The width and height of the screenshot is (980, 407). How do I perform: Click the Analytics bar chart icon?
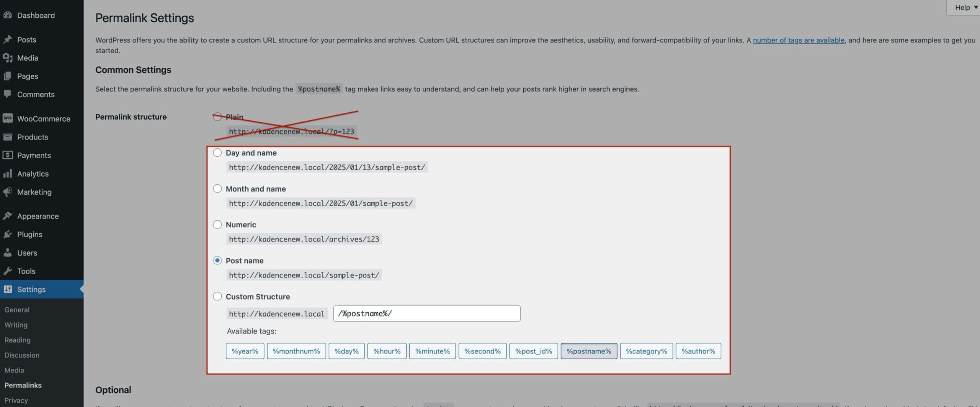pos(8,174)
